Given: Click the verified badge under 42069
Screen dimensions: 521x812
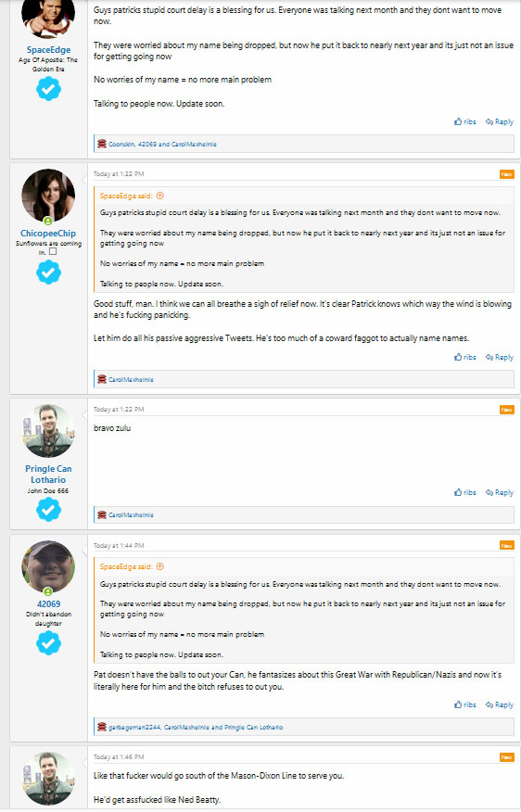Looking at the screenshot, I should [48, 643].
